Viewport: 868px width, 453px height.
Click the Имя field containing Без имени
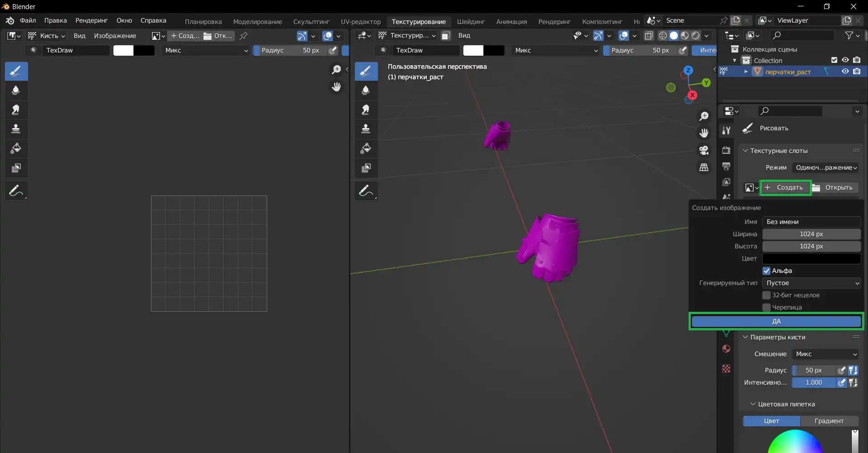(811, 222)
